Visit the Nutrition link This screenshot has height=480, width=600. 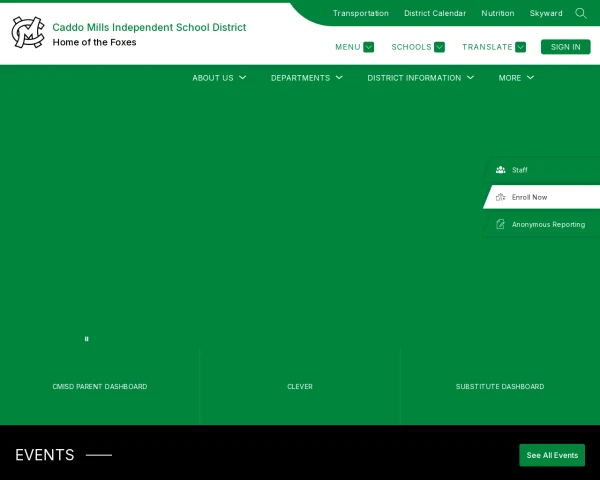pos(498,14)
